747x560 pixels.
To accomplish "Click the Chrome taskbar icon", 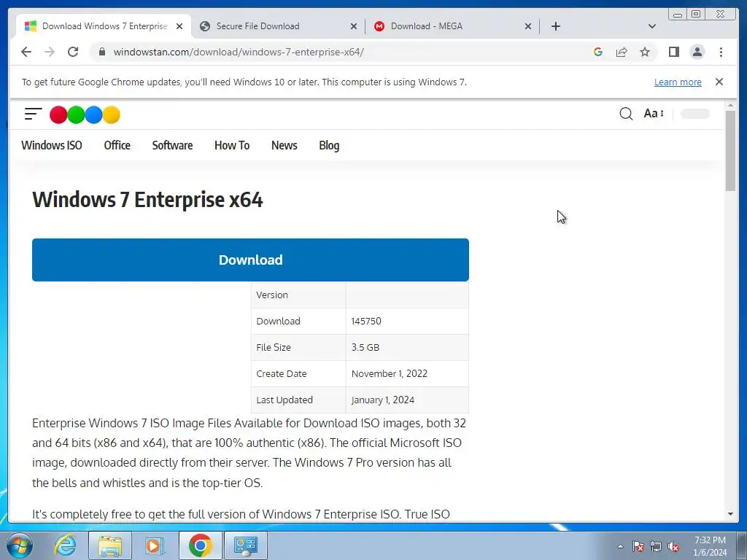I will click(x=200, y=545).
